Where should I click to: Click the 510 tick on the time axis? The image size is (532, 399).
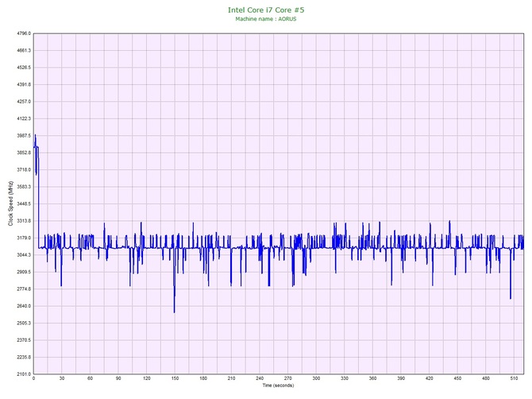[x=514, y=378]
